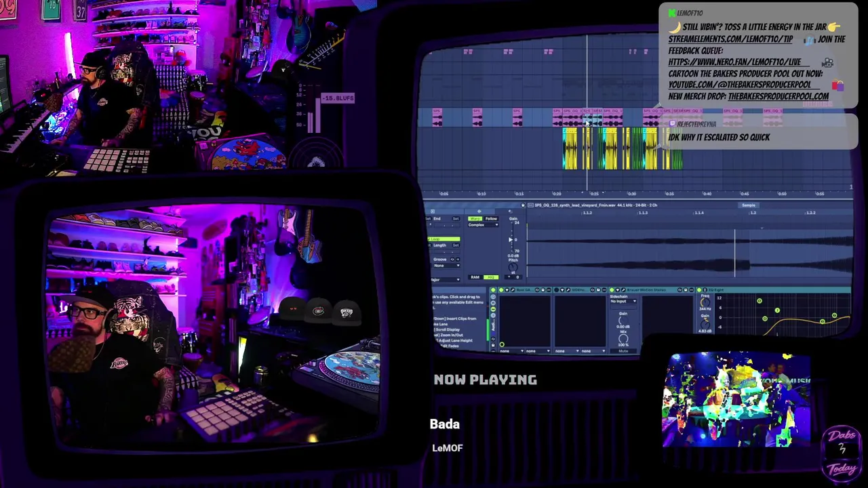This screenshot has height=488, width=868.
Task: Open the Major scale dropdown
Action: 445,279
